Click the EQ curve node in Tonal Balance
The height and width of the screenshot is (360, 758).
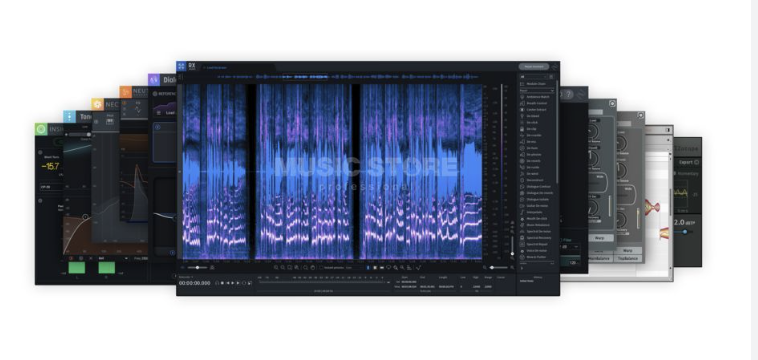coord(86,217)
